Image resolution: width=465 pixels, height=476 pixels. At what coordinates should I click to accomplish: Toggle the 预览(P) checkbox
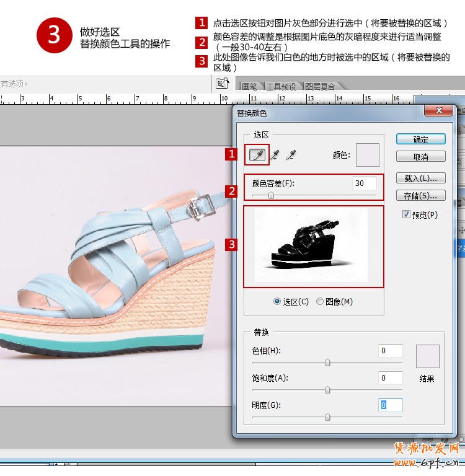click(x=406, y=214)
